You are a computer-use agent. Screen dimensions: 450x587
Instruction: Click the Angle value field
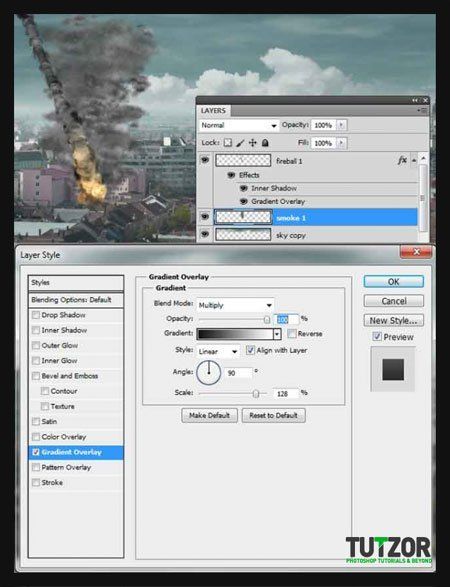tap(240, 373)
